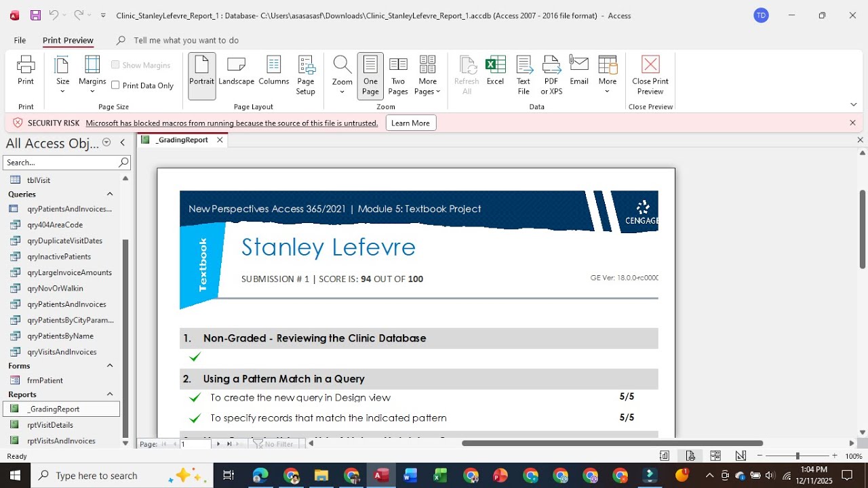
Task: Select the qryPatientsByName query
Action: tap(62, 336)
